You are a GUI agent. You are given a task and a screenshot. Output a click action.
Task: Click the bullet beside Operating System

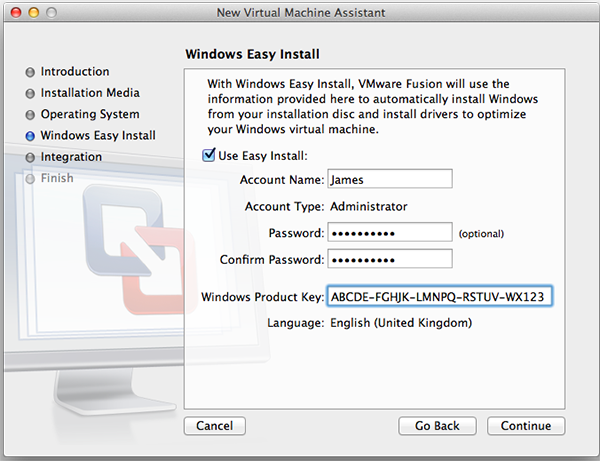(x=30, y=115)
